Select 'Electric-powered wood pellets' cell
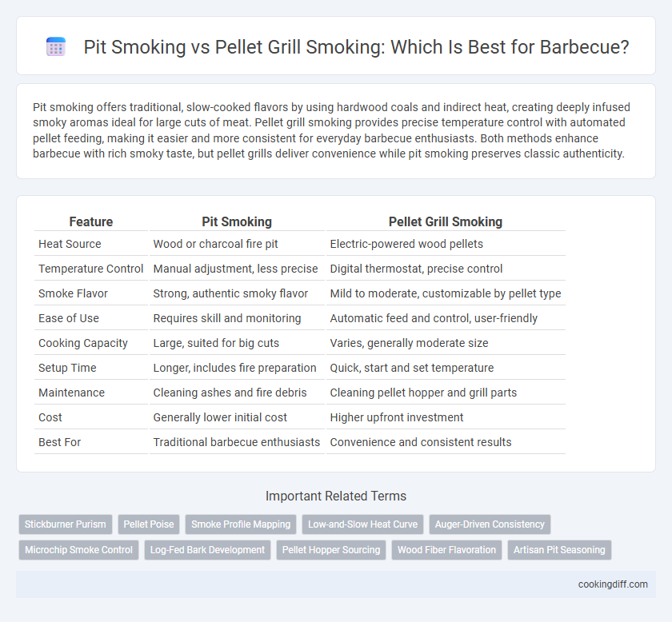This screenshot has height=622, width=672. click(446, 244)
